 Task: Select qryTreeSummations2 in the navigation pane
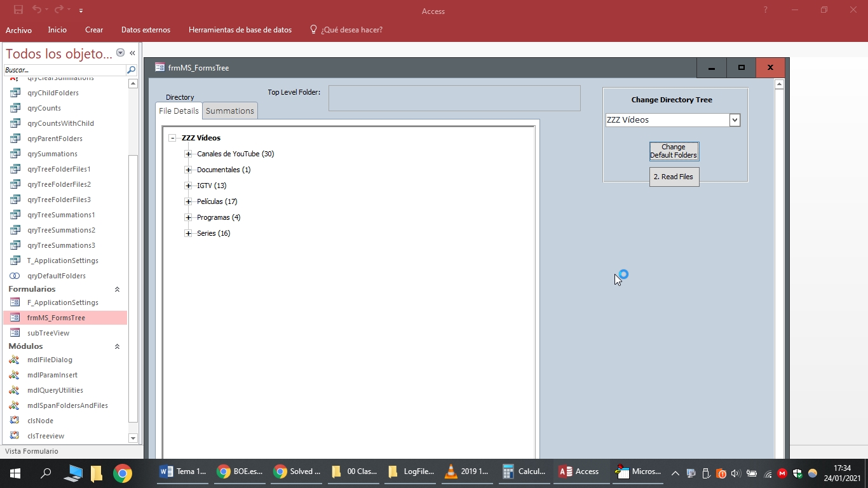pos(65,230)
